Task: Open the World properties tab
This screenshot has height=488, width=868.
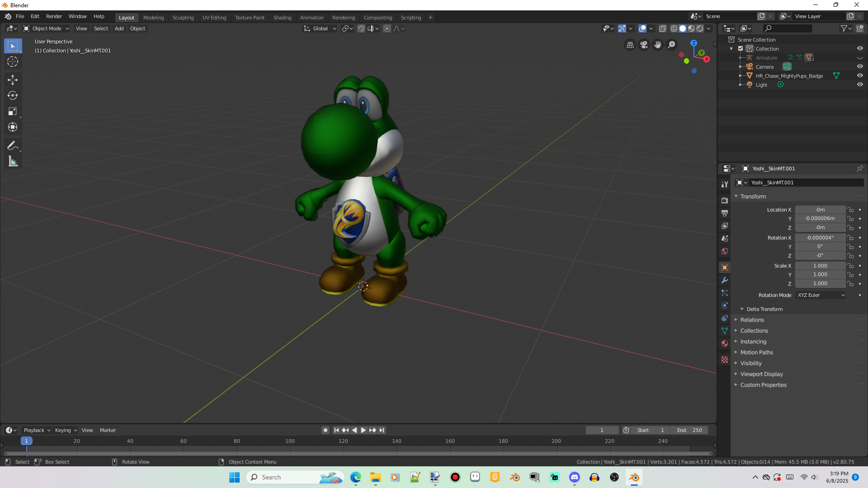Action: click(x=725, y=251)
